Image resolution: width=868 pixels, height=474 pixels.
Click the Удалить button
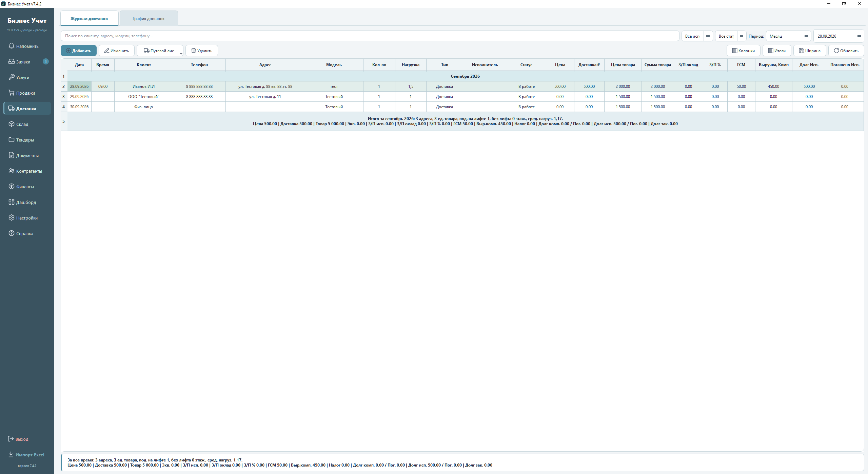click(202, 51)
